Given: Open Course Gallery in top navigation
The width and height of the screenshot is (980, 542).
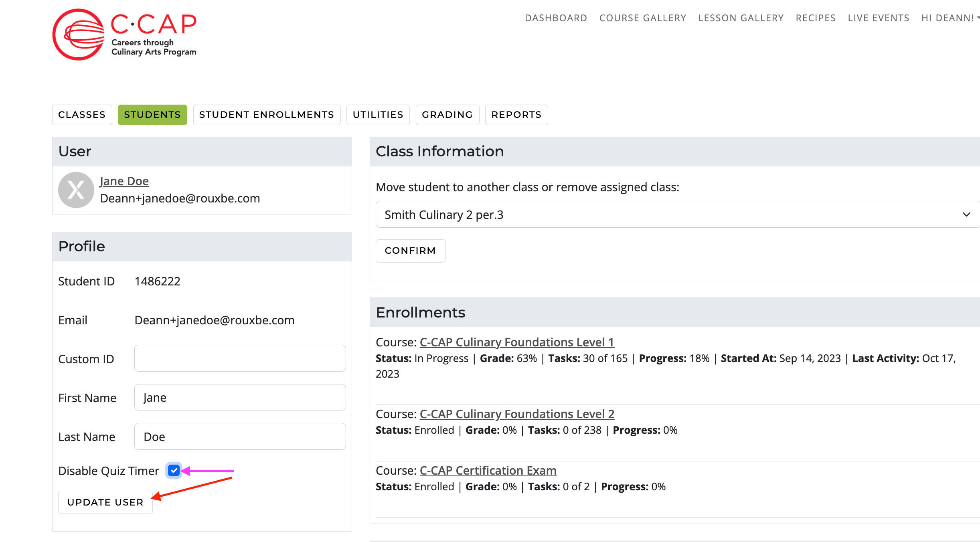Looking at the screenshot, I should click(643, 18).
